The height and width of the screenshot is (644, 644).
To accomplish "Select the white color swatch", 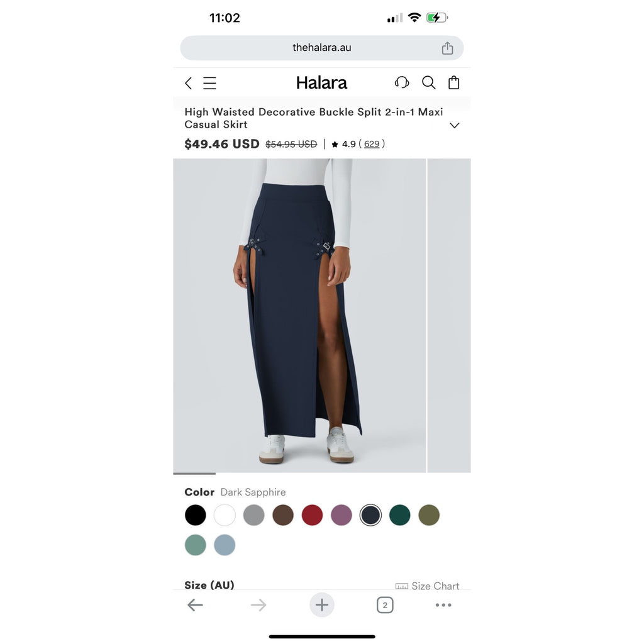I will [225, 515].
